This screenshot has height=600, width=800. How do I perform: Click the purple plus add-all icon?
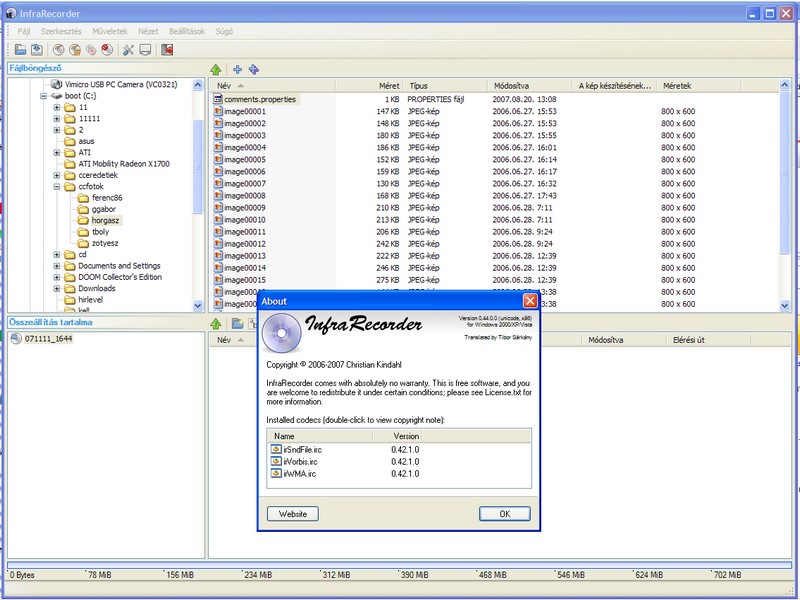[254, 69]
